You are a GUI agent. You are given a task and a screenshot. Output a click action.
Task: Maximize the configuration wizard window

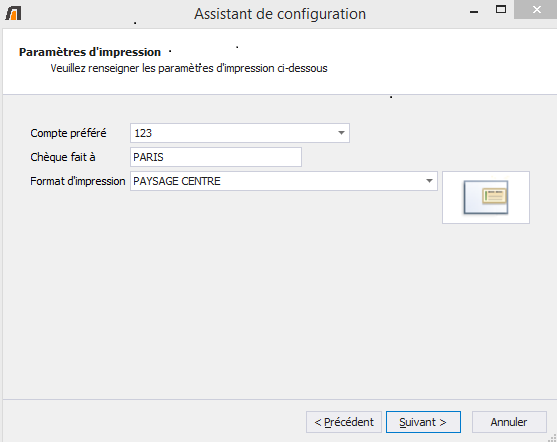pyautogui.click(x=501, y=10)
